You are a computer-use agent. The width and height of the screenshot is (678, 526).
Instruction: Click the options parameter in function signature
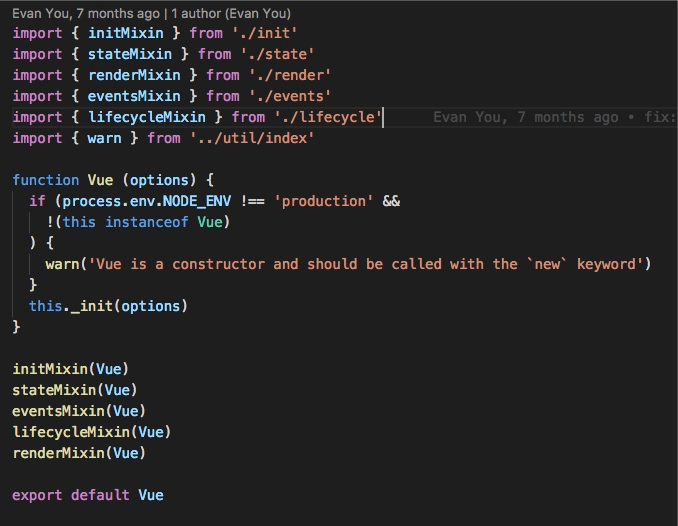click(159, 180)
